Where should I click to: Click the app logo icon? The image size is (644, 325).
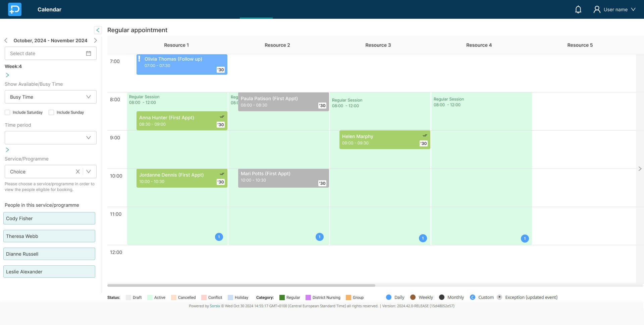click(x=15, y=9)
